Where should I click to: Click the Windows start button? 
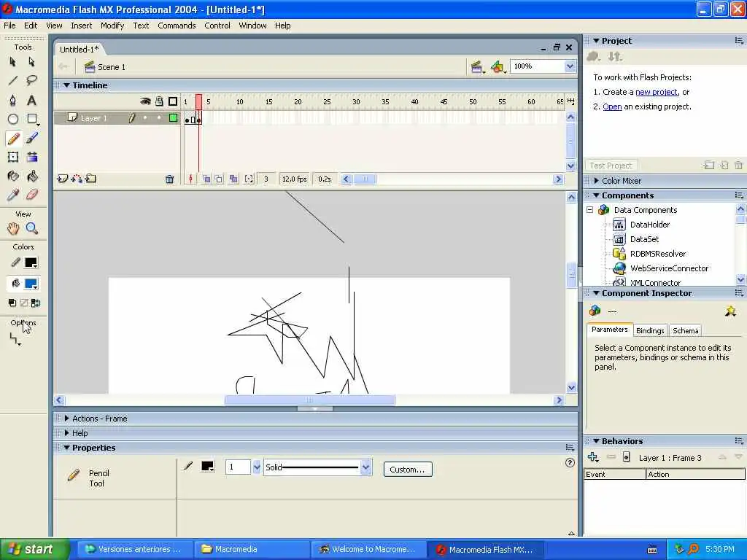click(x=34, y=549)
